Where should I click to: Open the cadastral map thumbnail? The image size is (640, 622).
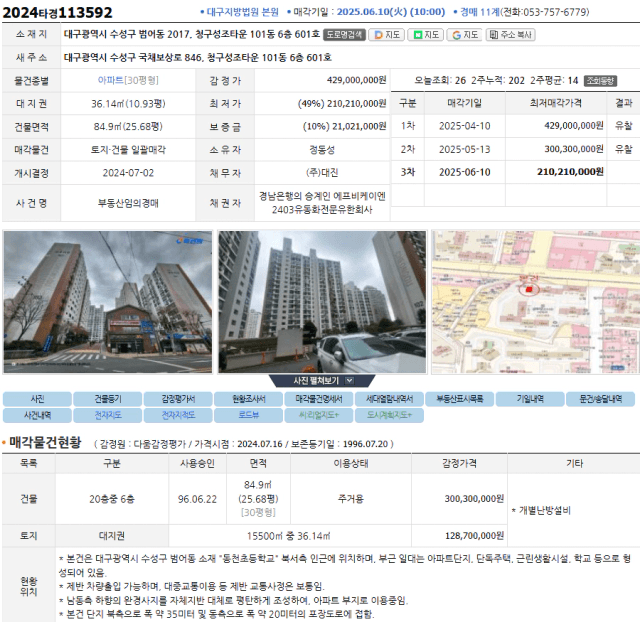536,302
